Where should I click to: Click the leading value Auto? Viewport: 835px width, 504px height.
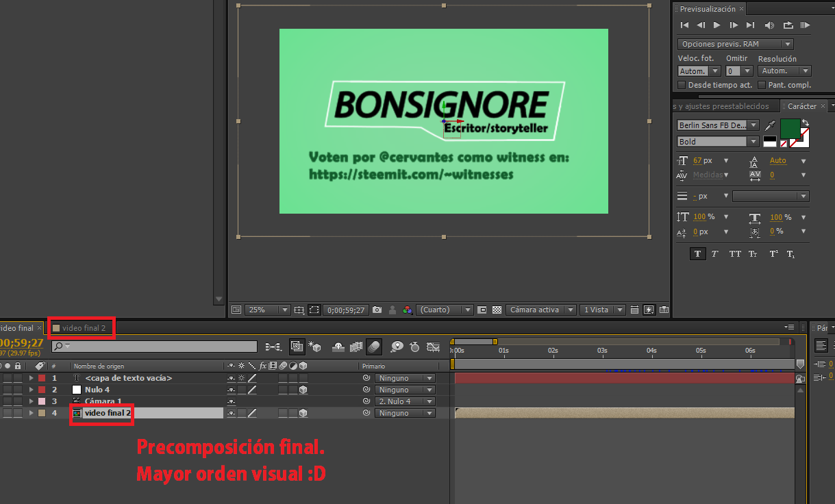pos(778,160)
